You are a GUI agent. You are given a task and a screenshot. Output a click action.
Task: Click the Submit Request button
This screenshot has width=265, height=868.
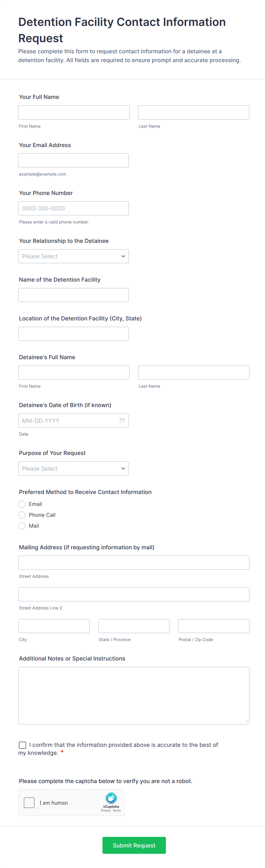click(134, 845)
